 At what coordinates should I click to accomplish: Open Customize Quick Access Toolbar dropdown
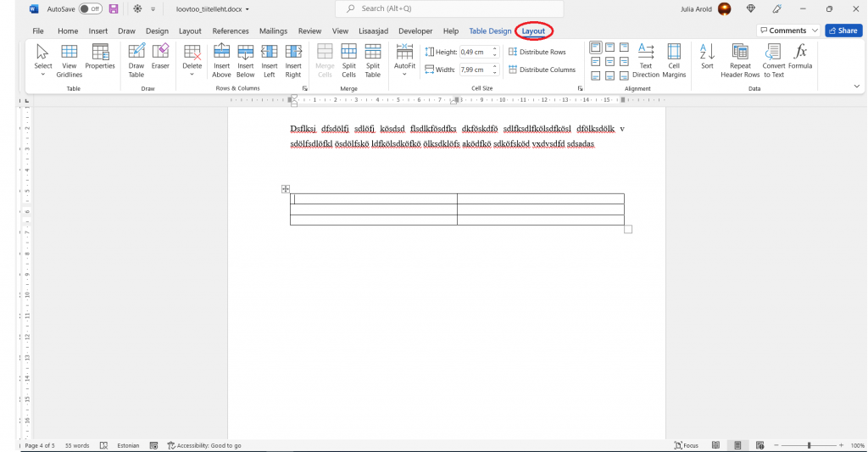tap(153, 8)
